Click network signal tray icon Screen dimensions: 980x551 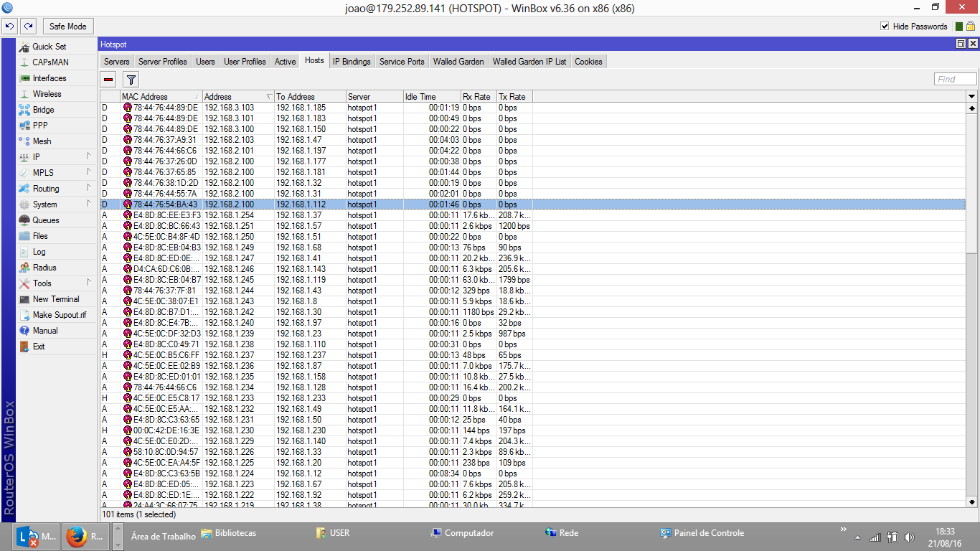point(875,537)
